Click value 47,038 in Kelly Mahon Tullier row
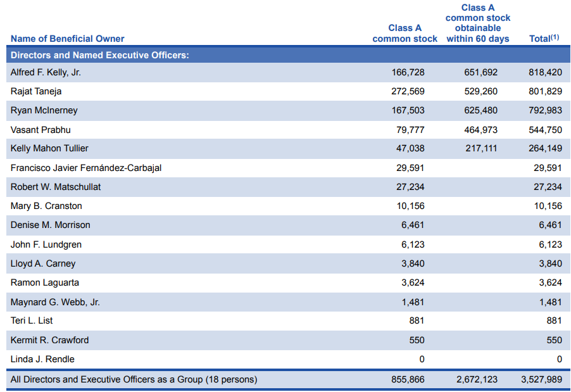571x392 pixels. (x=410, y=148)
